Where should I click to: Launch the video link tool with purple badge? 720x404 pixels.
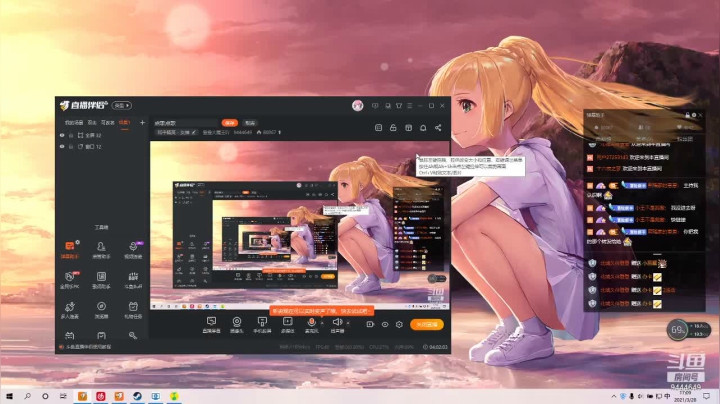[133, 250]
